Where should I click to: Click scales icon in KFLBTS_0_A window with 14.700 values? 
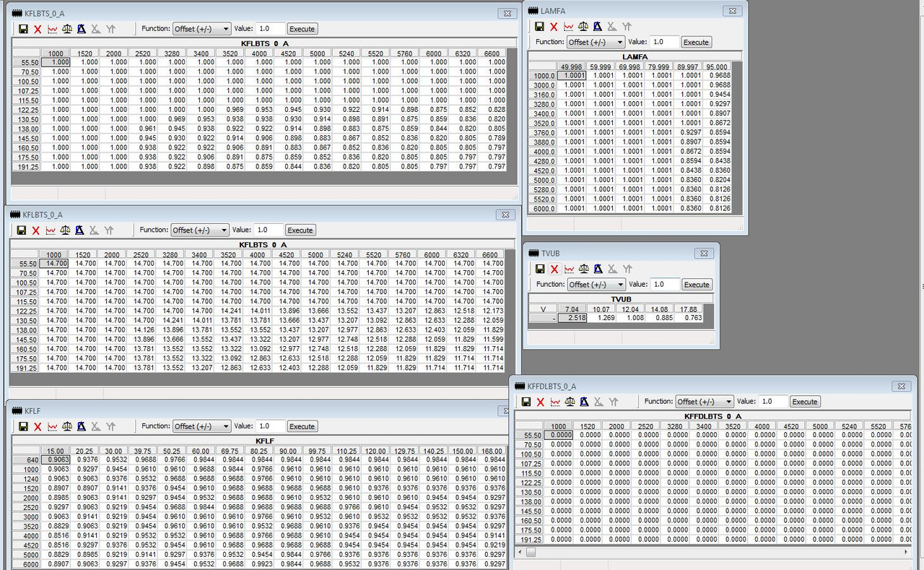[x=66, y=230]
